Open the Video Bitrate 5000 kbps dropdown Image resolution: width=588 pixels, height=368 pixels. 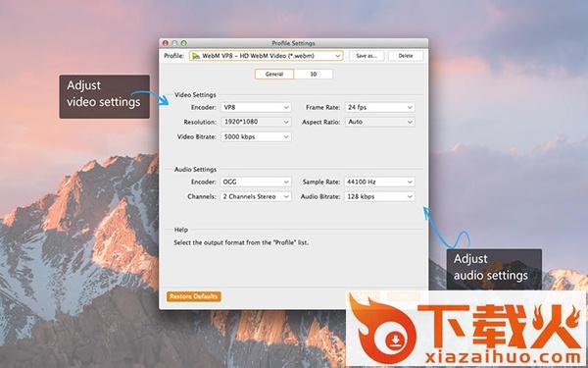(x=256, y=136)
